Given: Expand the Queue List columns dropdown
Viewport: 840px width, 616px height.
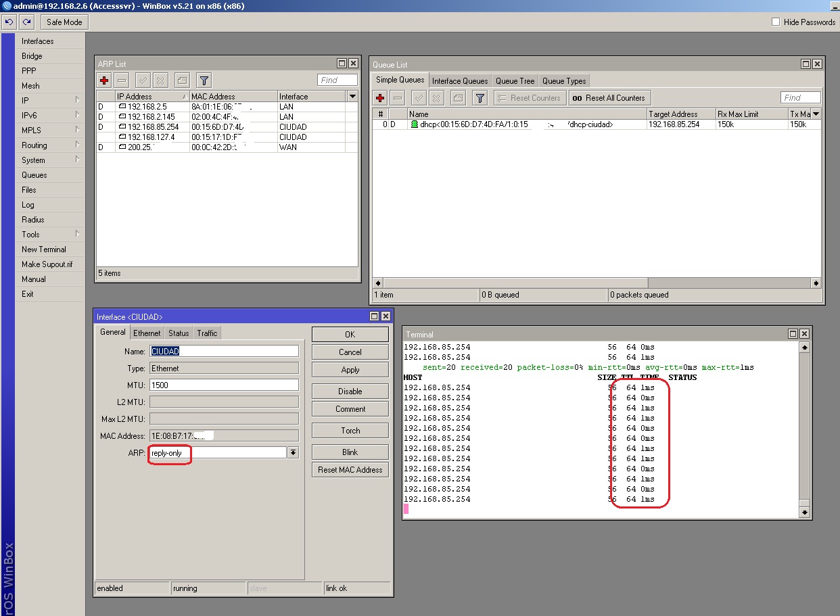Looking at the screenshot, I should point(816,114).
